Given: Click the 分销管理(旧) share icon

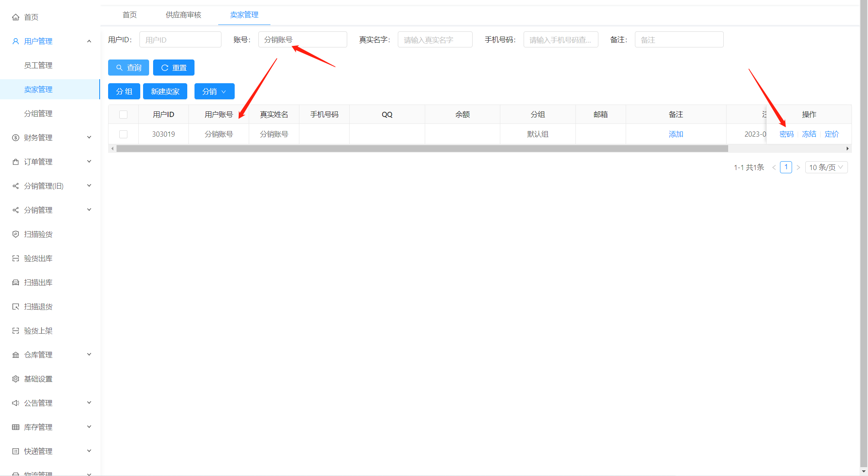Looking at the screenshot, I should click(16, 186).
